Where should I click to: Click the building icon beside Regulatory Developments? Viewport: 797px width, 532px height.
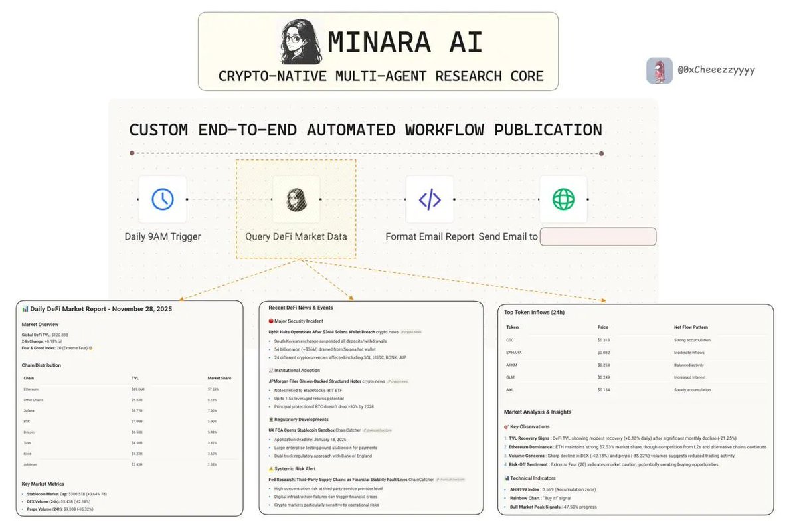(271, 420)
